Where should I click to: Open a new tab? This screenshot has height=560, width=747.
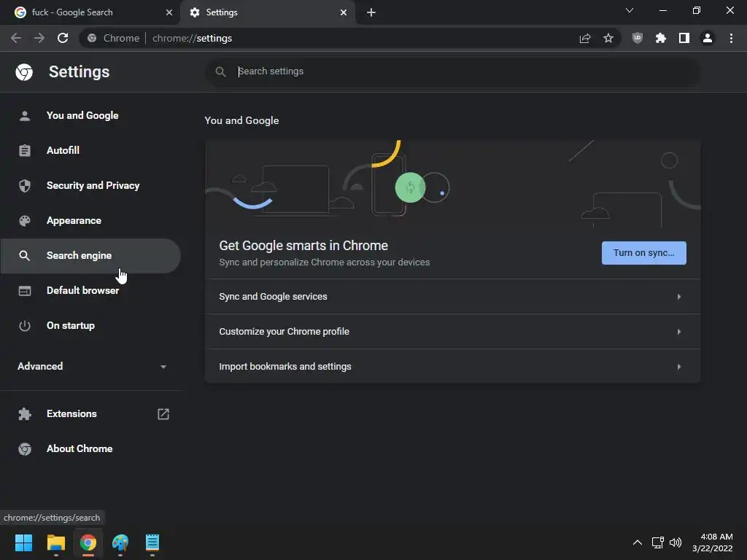pos(371,12)
